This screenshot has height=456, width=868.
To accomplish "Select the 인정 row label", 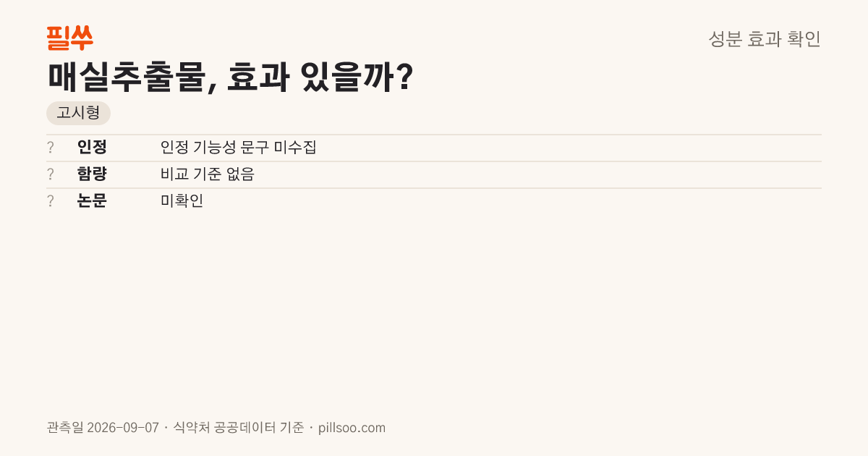I will coord(92,148).
